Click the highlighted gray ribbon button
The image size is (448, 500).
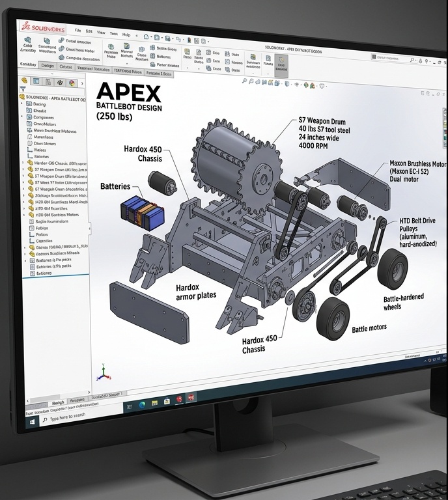point(281,66)
